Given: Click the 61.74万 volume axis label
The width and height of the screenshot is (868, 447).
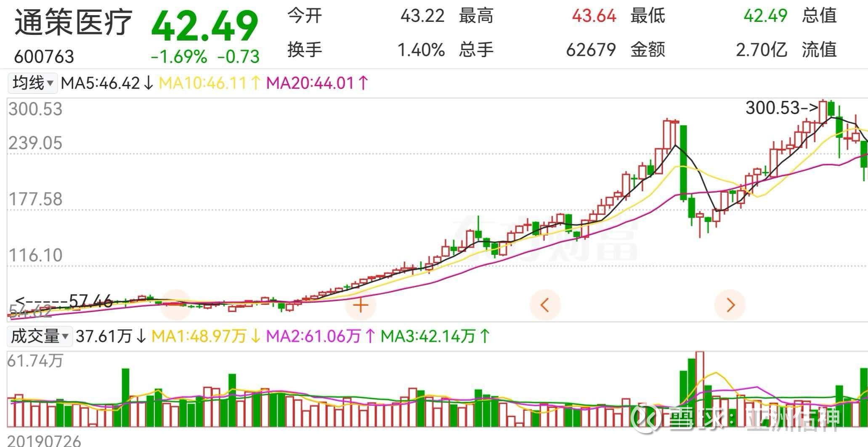Looking at the screenshot, I should tap(35, 361).
